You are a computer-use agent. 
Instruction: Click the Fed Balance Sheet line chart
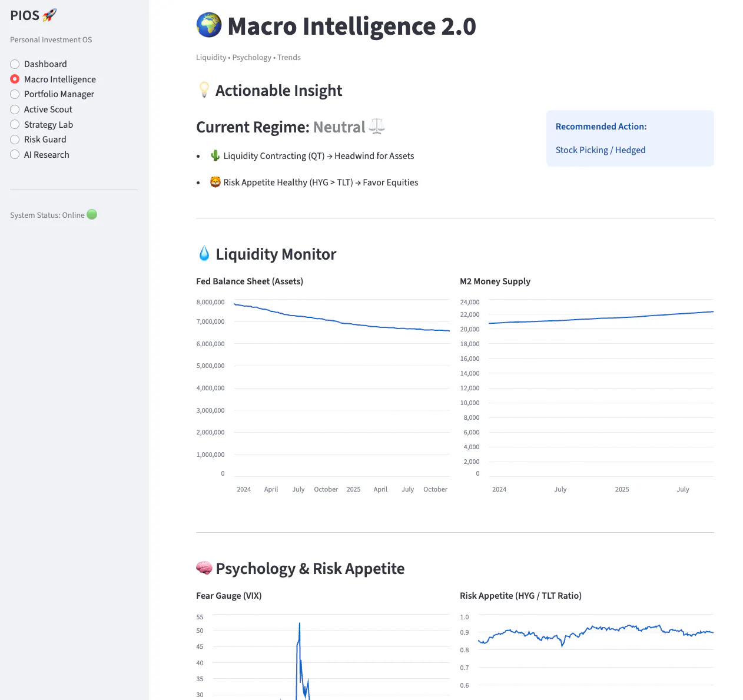[x=341, y=323]
